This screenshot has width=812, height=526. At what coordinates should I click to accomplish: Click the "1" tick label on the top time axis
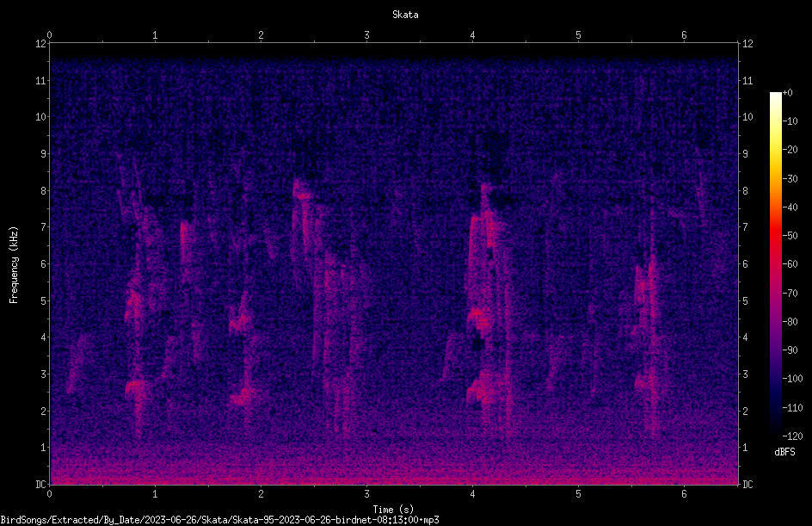click(x=155, y=35)
